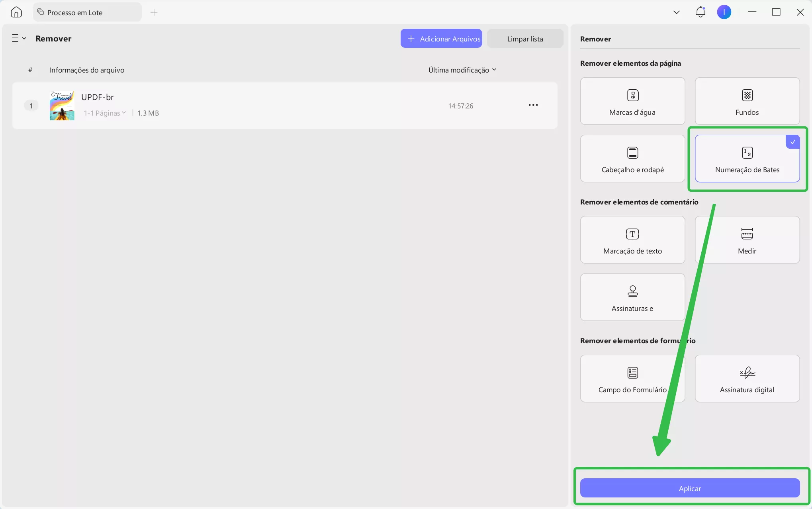Open the user profile avatar
The width and height of the screenshot is (812, 509).
pos(724,12)
